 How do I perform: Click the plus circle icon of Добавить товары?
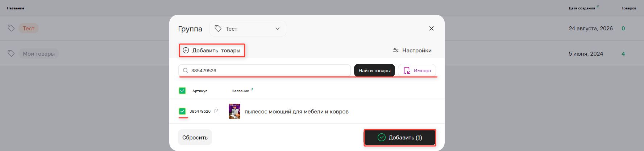coord(186,50)
